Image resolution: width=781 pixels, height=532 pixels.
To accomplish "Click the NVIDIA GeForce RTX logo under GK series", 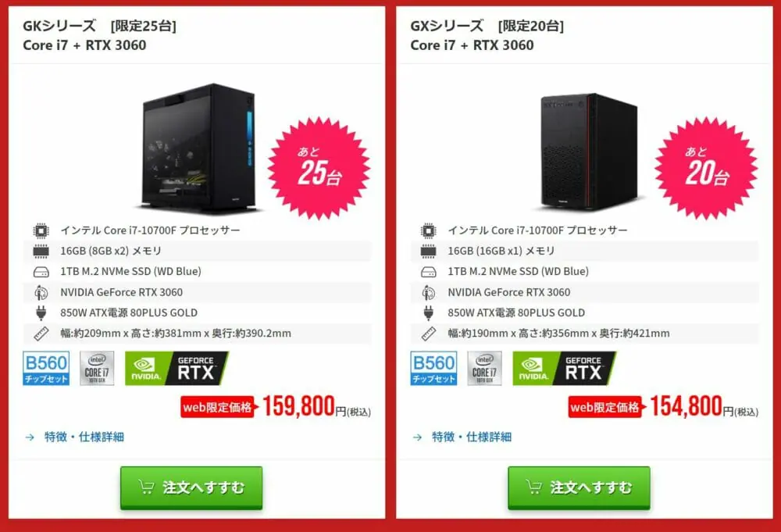I will click(177, 369).
